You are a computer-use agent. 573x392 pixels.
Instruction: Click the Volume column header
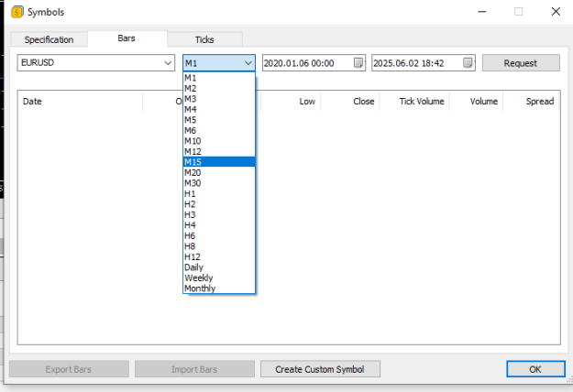(476, 101)
